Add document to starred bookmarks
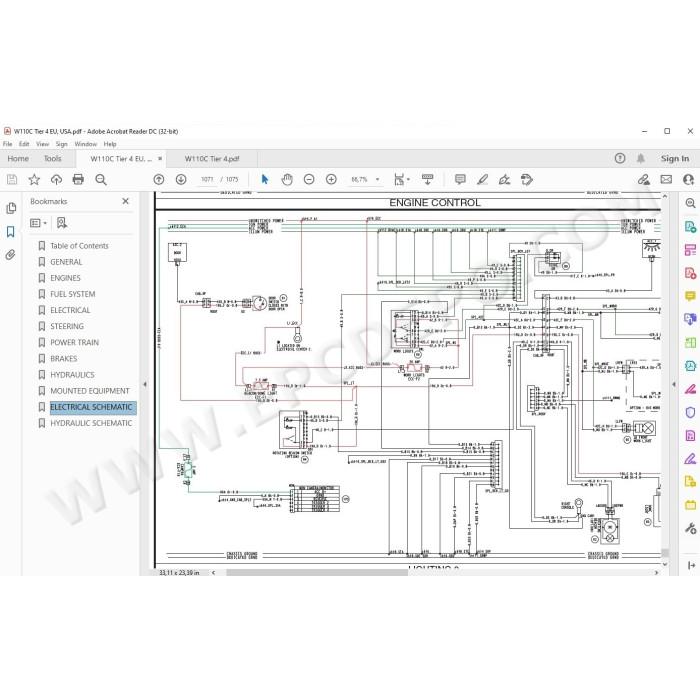This screenshot has width=700, height=700. point(34,179)
